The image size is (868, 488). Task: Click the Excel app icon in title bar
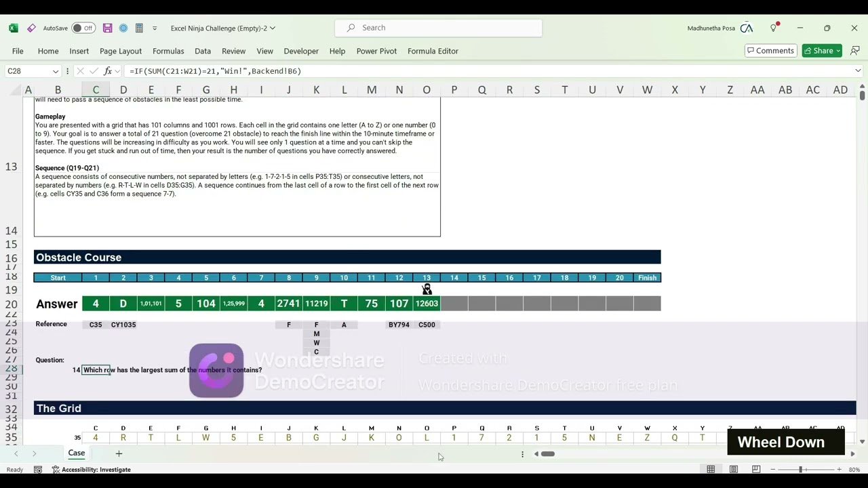click(13, 28)
